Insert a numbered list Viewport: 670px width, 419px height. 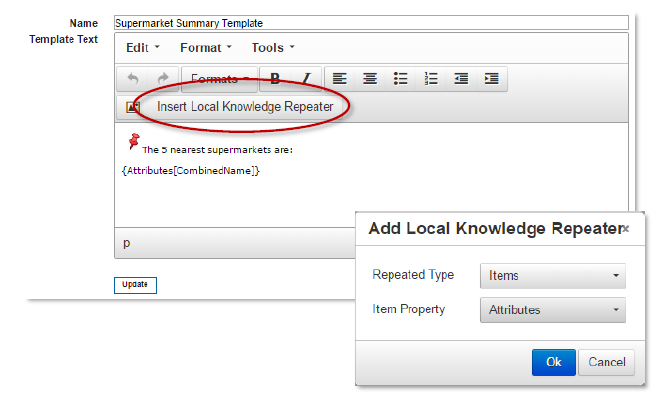tap(431, 79)
